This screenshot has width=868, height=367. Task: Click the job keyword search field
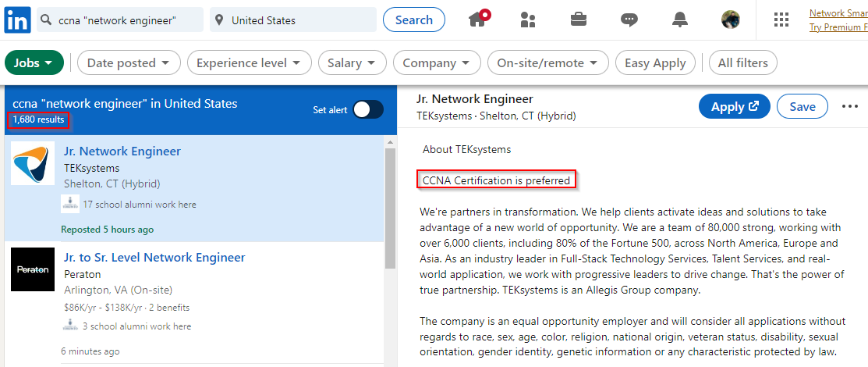tap(125, 20)
